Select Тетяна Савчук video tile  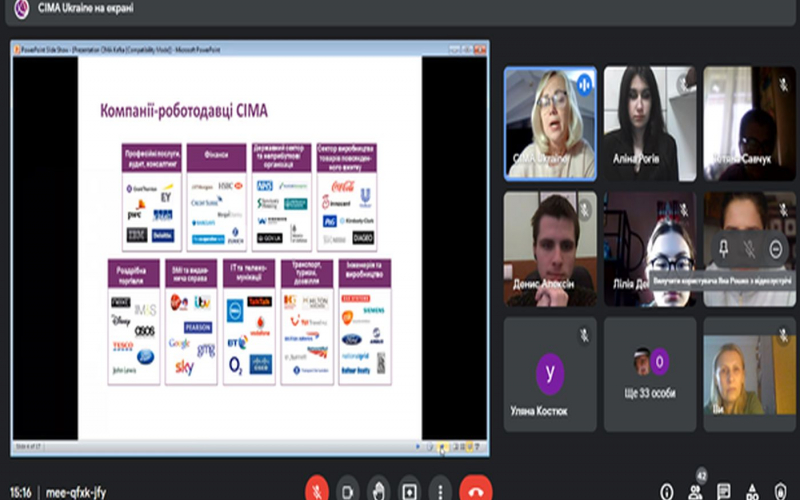(749, 123)
